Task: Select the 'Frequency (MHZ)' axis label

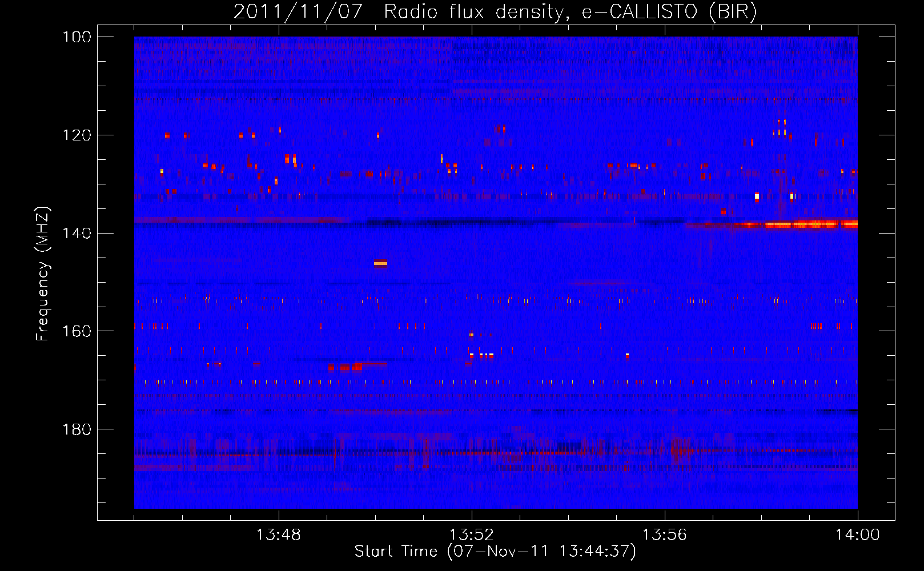Action: click(43, 274)
